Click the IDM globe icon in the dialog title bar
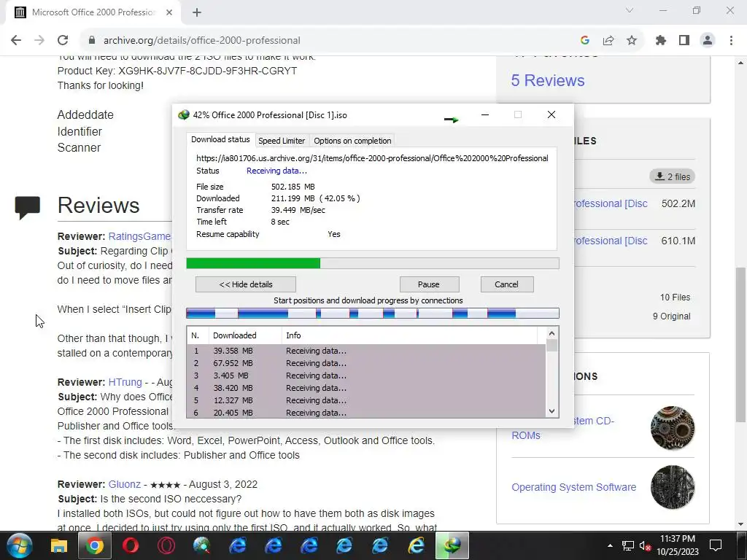Viewport: 747px width, 560px height. pyautogui.click(x=183, y=114)
